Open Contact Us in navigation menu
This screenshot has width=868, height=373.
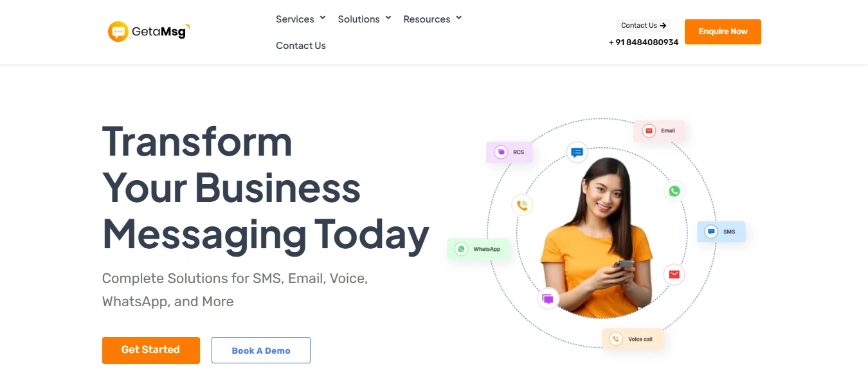point(301,46)
